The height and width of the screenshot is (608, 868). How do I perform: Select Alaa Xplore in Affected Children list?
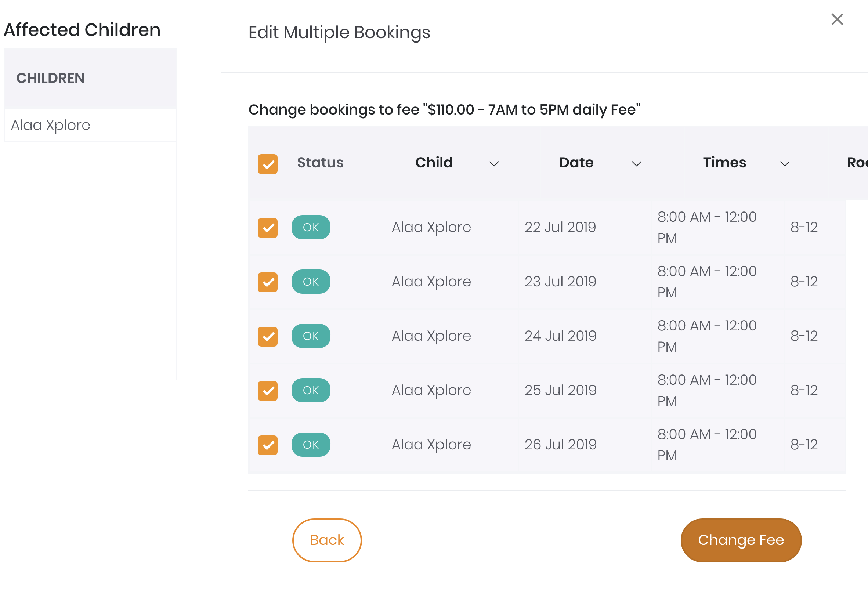tap(51, 125)
